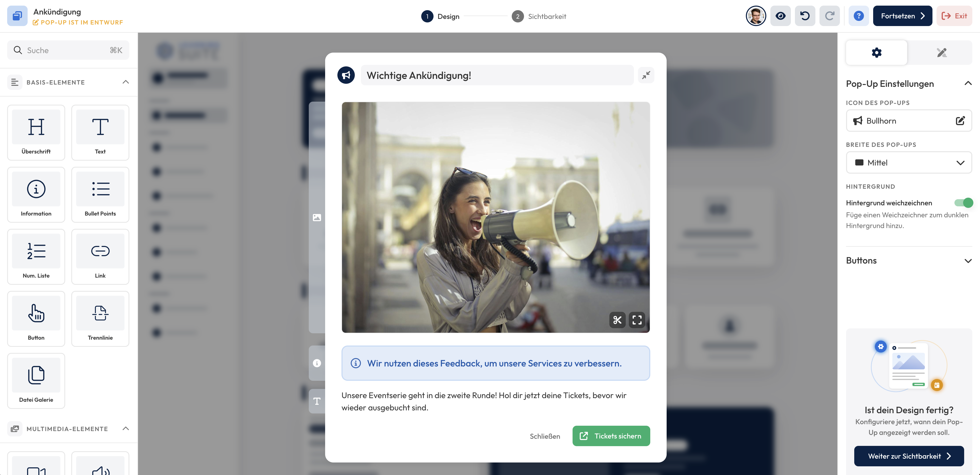The height and width of the screenshot is (475, 980).
Task: Undo the last change
Action: point(805,16)
